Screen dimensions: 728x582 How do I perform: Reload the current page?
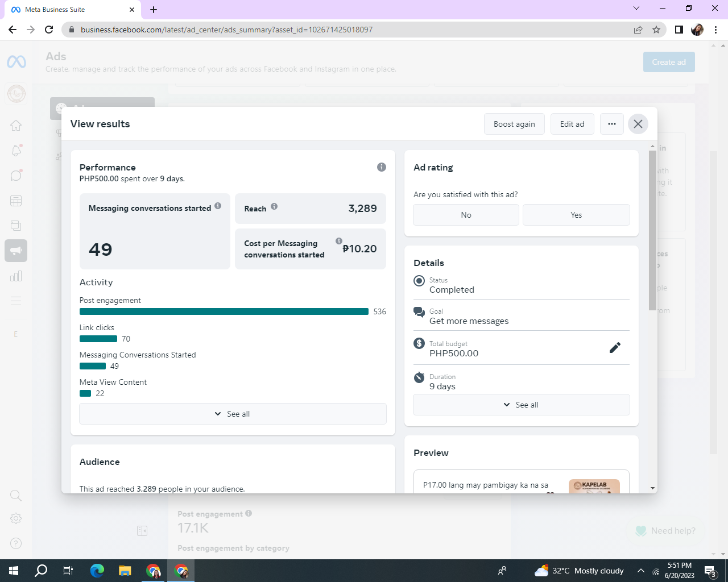[x=49, y=30]
